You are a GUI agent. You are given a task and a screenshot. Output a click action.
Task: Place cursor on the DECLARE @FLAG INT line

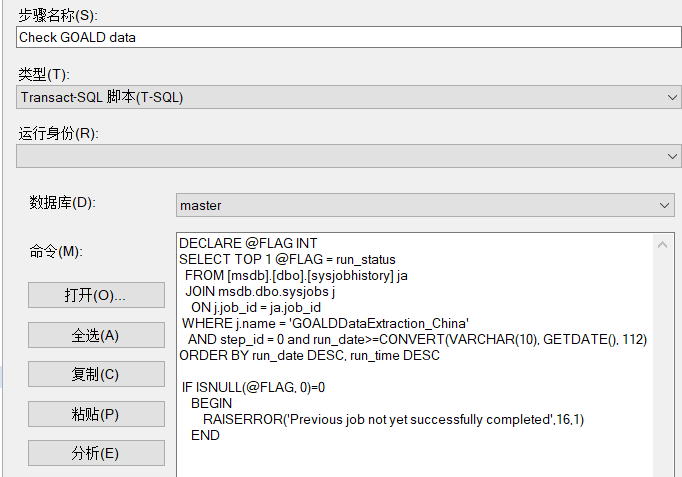pos(248,244)
